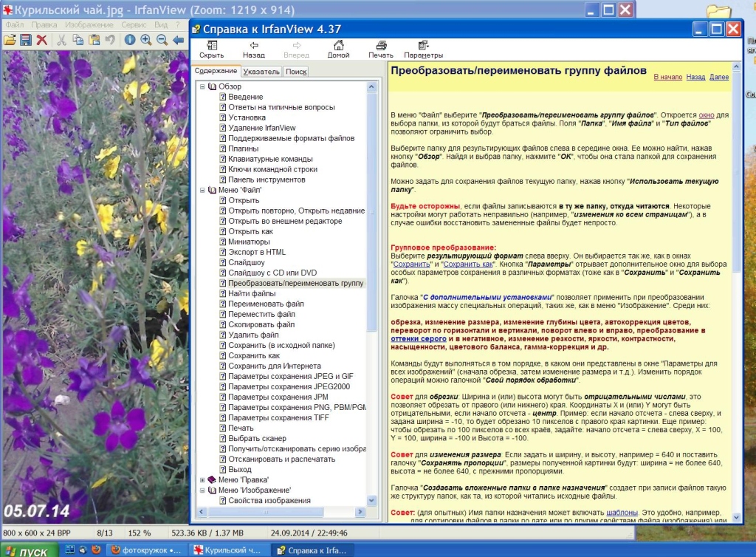Screen dimensions: 756x557
Task: Click the Windows пуск Start button
Action: pos(30,550)
